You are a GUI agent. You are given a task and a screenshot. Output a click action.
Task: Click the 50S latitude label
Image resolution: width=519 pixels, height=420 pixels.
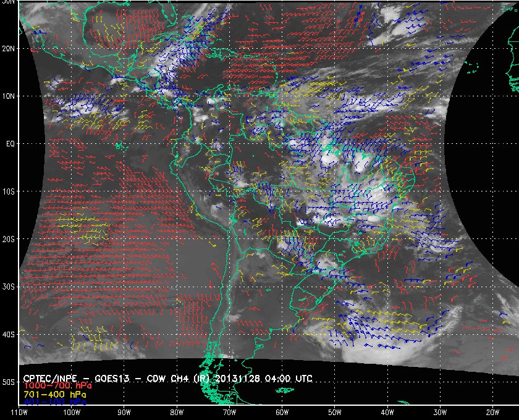pyautogui.click(x=8, y=382)
